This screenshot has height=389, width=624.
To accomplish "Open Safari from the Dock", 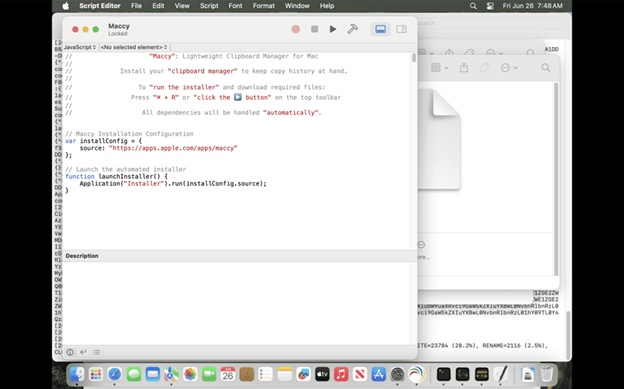I will tap(115, 374).
